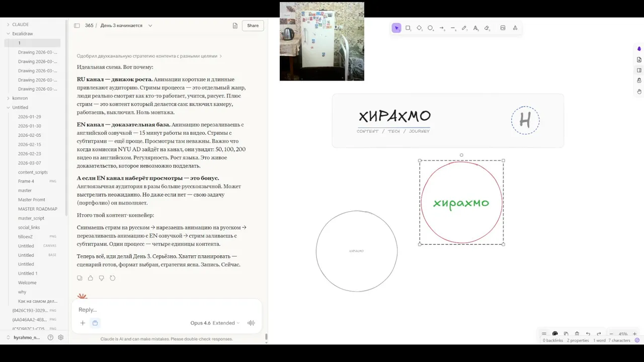Screen dimensions: 644x362
Task: Start voice input with waveform icon
Action: [251, 323]
